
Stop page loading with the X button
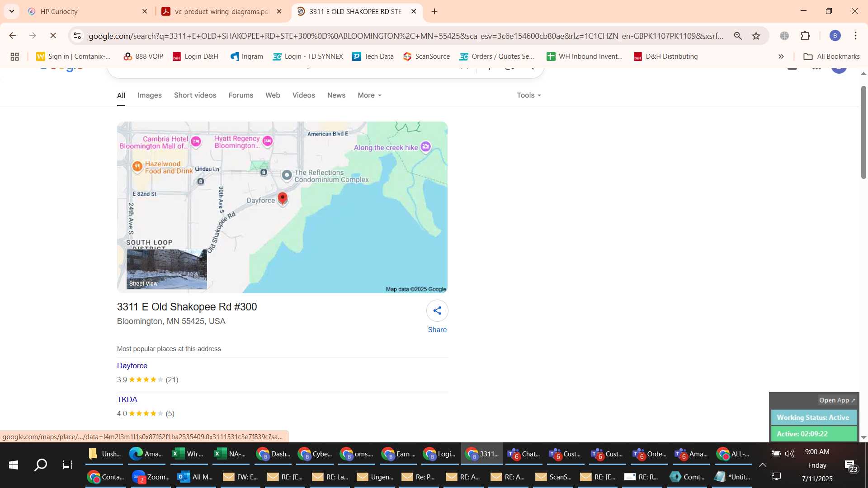[x=53, y=36]
